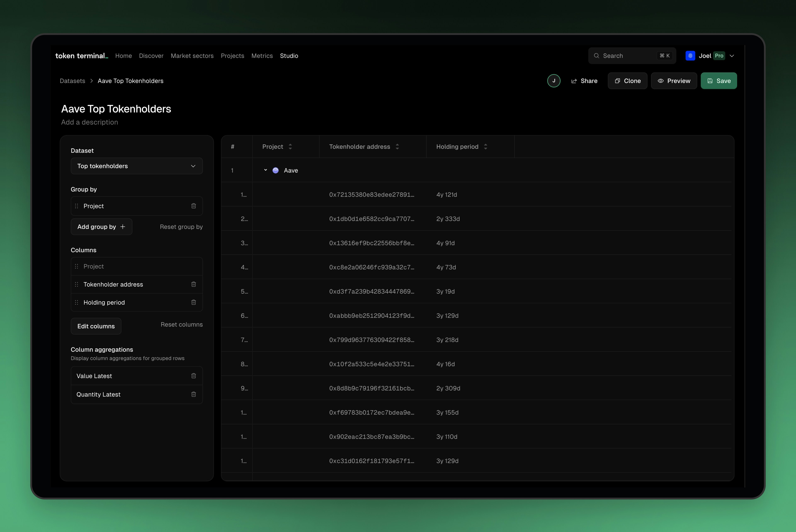Click Edit columns button
796x532 pixels.
96,326
